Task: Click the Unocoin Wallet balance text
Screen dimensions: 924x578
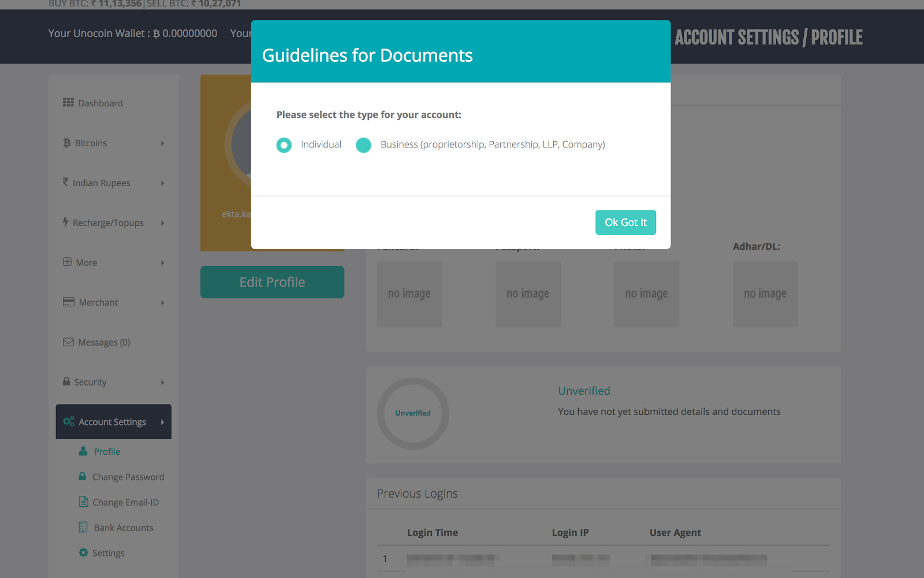Action: 133,34
